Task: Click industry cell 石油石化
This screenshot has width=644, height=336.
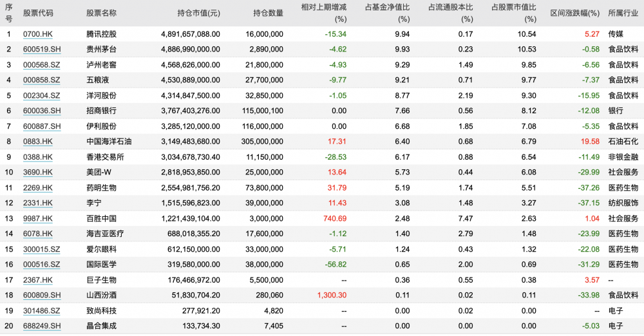Action: click(623, 142)
